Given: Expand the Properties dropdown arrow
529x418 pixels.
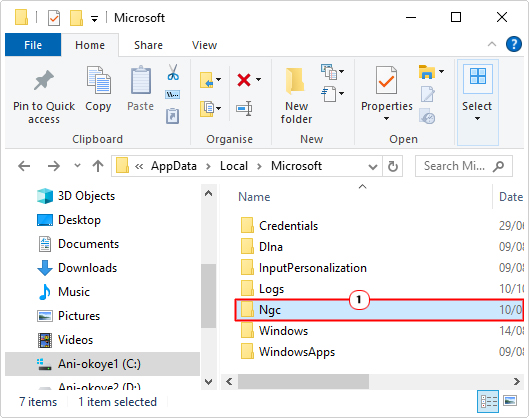Looking at the screenshot, I should click(387, 119).
